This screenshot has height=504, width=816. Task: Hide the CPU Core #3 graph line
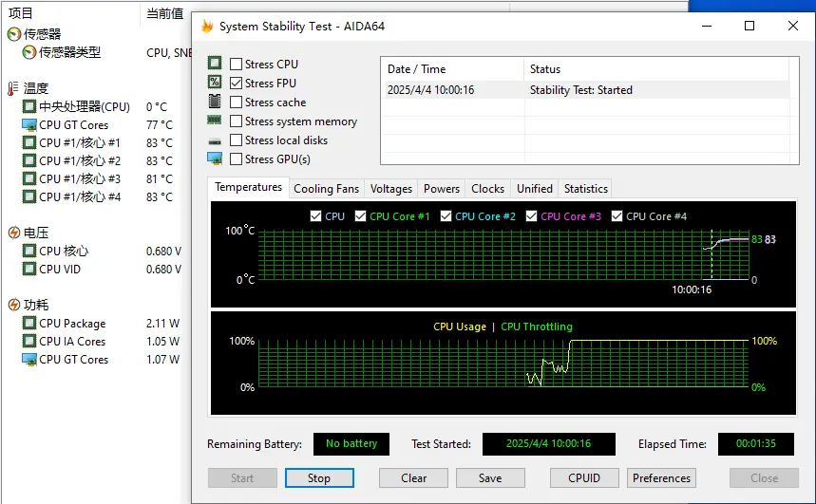point(531,215)
